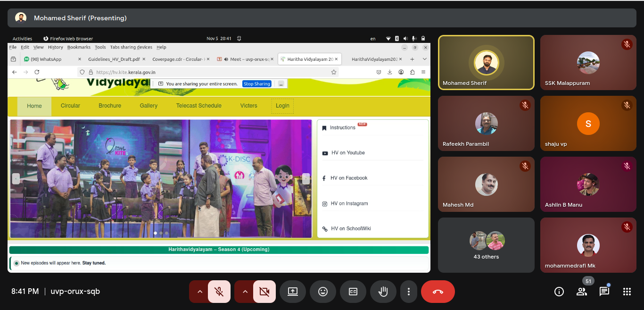Screen dimensions: 644x310
Task: Click the Stop Sharing button
Action: pyautogui.click(x=256, y=84)
